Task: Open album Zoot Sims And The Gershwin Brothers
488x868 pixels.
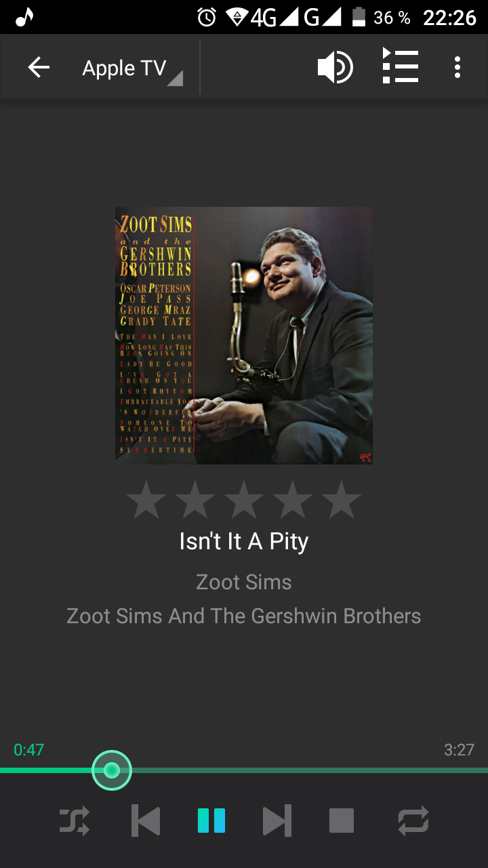Action: pos(244,616)
